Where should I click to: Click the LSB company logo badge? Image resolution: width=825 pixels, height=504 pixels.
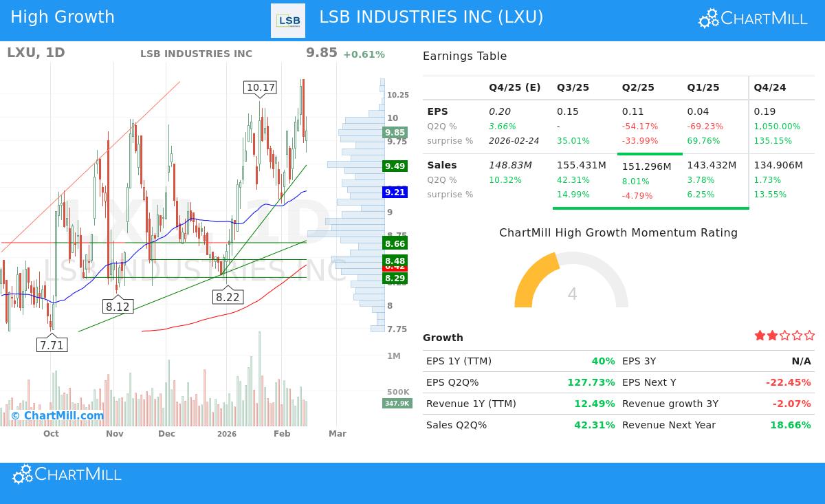[288, 20]
